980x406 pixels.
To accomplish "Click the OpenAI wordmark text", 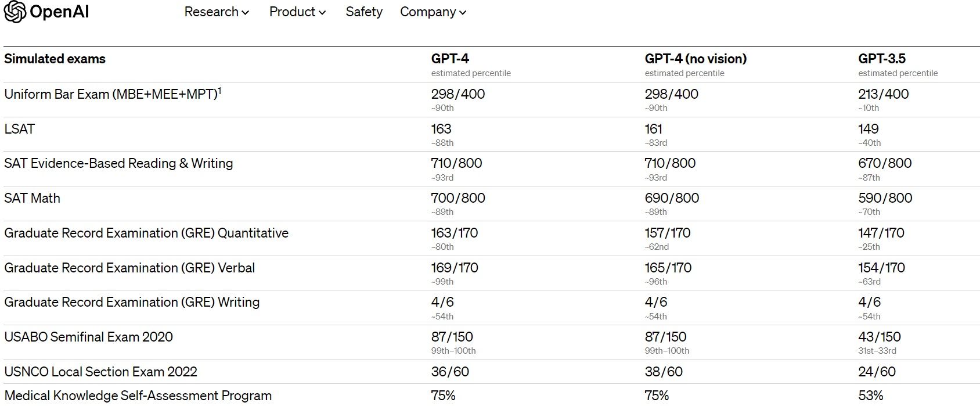I will (x=59, y=12).
